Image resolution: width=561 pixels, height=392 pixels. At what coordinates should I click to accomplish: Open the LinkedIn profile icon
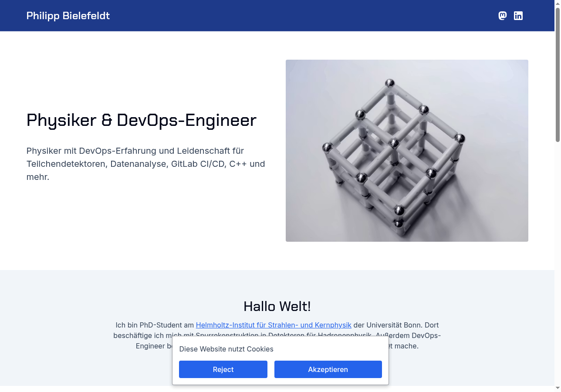pyautogui.click(x=518, y=16)
